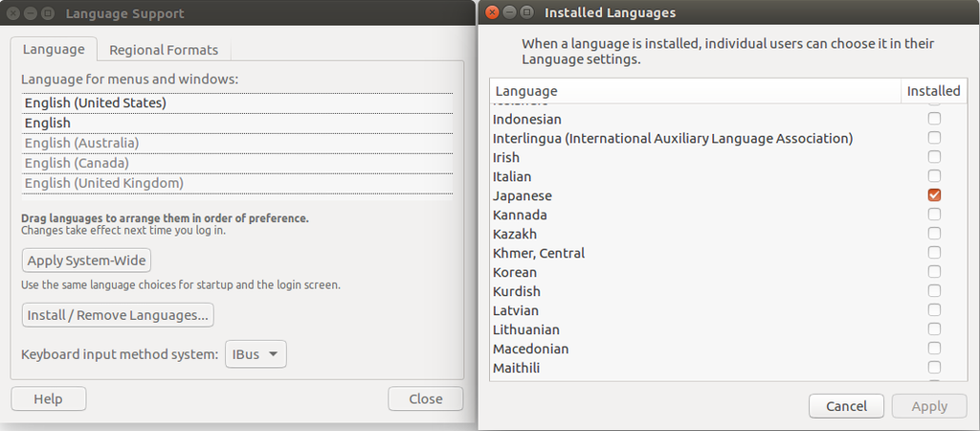980x431 pixels.
Task: Tick the Macedonian installed checkbox
Action: (x=934, y=349)
